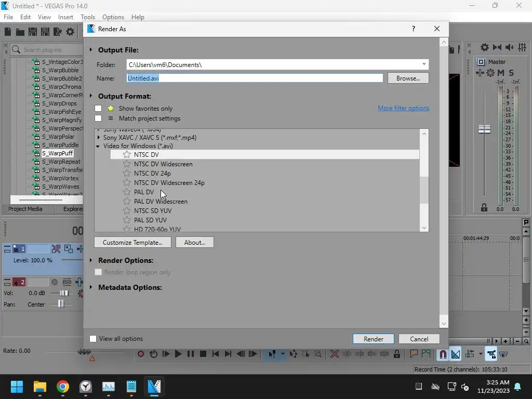
Task: Click Master bus settings gear icon
Action: [x=485, y=47]
